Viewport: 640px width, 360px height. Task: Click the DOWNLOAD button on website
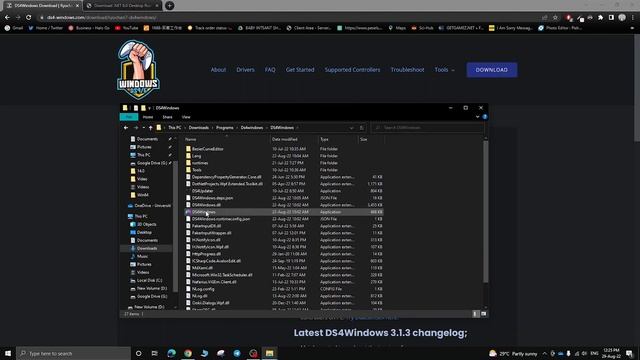pos(492,70)
